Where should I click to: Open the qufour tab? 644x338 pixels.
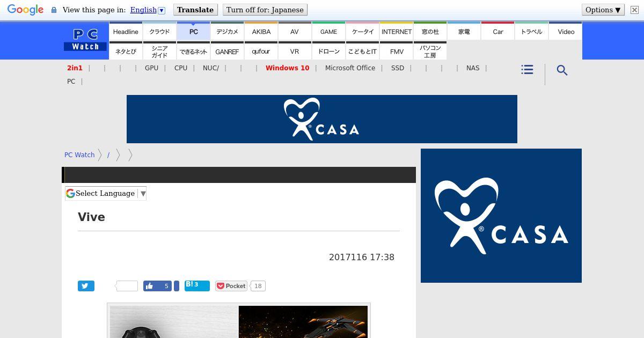261,52
